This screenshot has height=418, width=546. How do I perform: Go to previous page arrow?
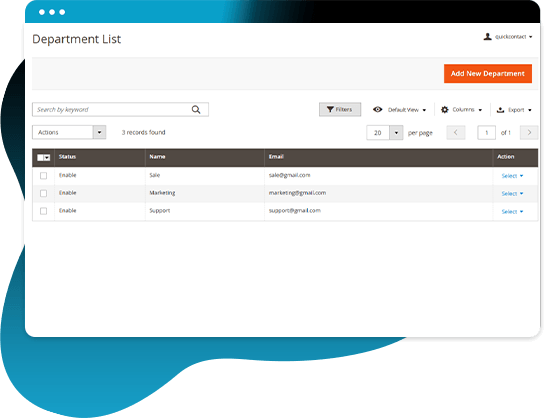[456, 133]
